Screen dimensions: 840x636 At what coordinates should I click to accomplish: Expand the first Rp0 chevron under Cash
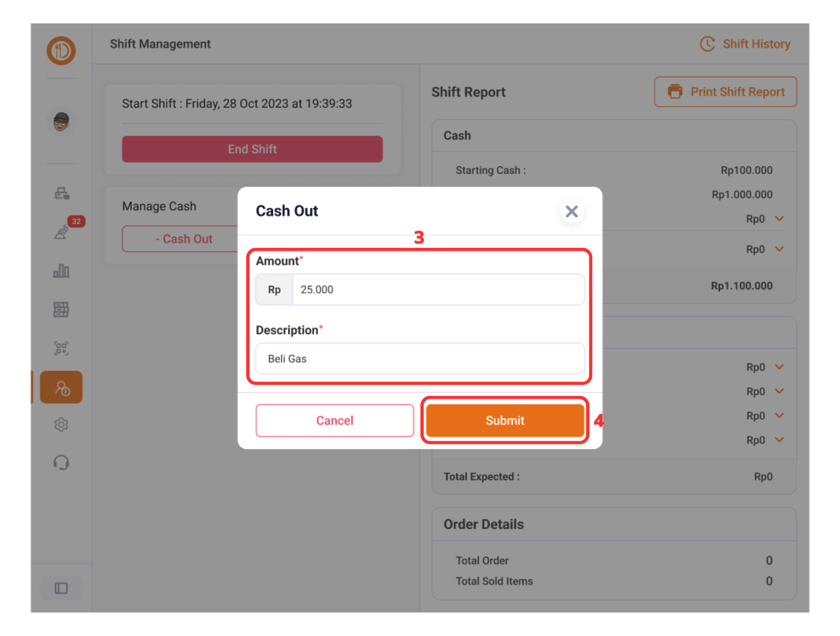tap(779, 219)
